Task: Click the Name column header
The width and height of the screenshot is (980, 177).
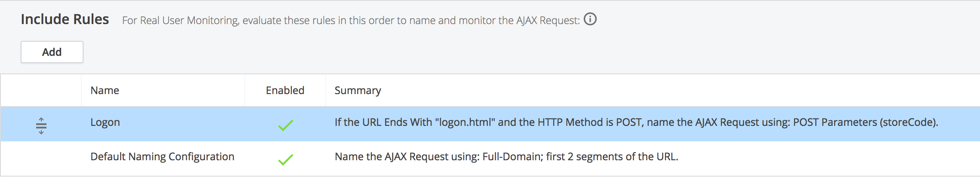Action: pyautogui.click(x=105, y=91)
